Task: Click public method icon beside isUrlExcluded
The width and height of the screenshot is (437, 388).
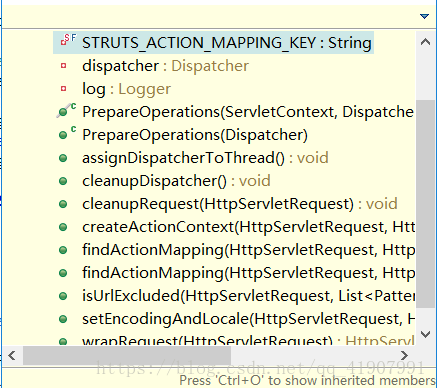Action: point(63,296)
